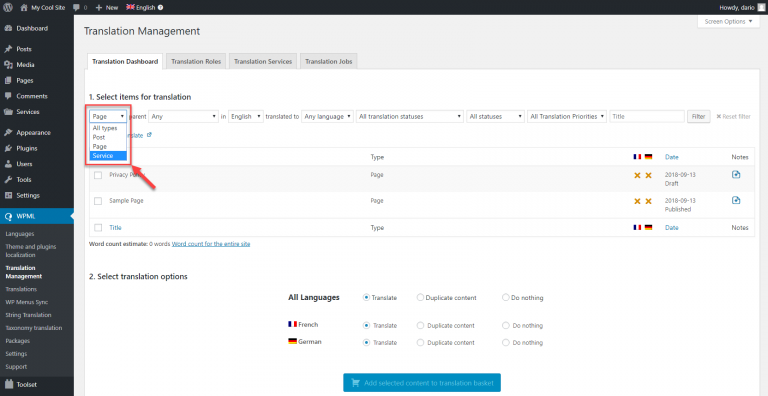Select Do nothing radio for All Languages
The width and height of the screenshot is (768, 396).
click(505, 297)
